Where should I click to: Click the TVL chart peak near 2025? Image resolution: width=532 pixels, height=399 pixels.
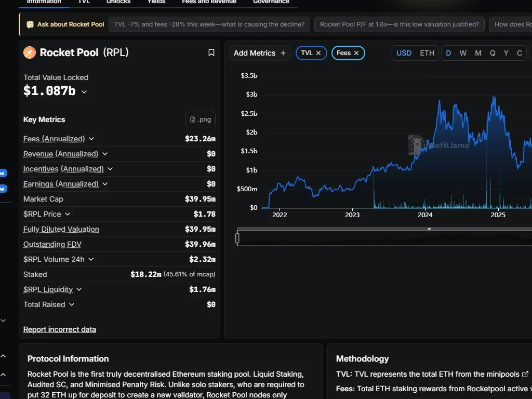pos(494,98)
